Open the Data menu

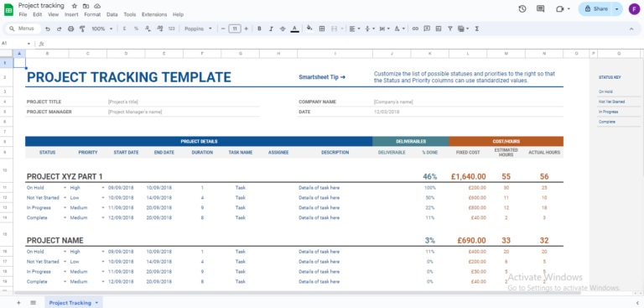tap(112, 14)
